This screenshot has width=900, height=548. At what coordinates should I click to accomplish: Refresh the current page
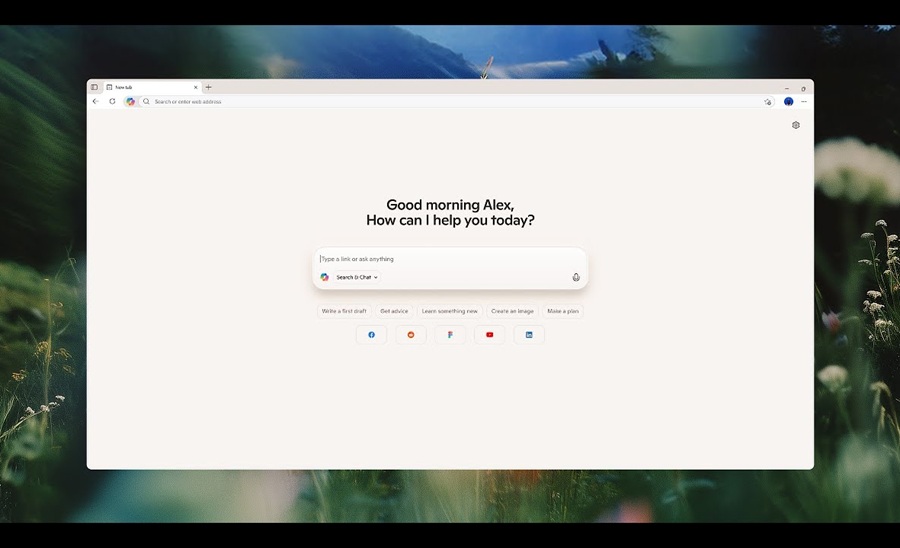coord(112,101)
